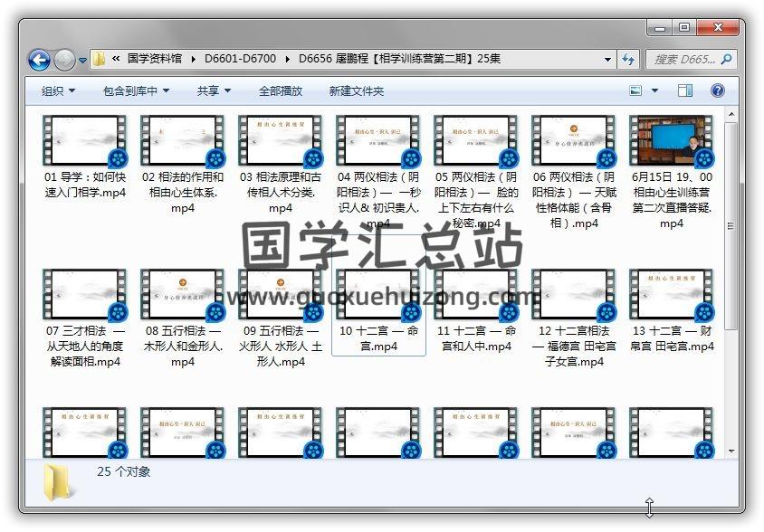Click the refresh button beside address bar
The image size is (764, 532).
628,60
